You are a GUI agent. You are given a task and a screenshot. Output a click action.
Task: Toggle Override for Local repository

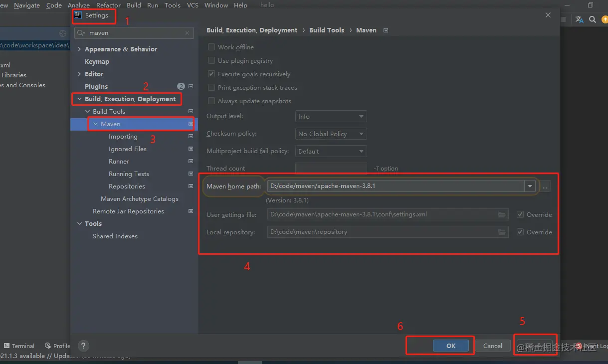[x=520, y=232]
